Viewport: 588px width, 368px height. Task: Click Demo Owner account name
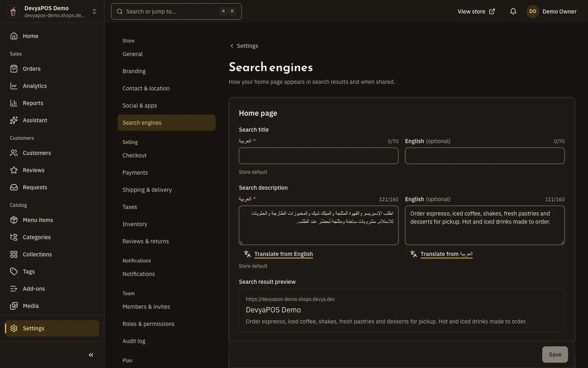[559, 11]
